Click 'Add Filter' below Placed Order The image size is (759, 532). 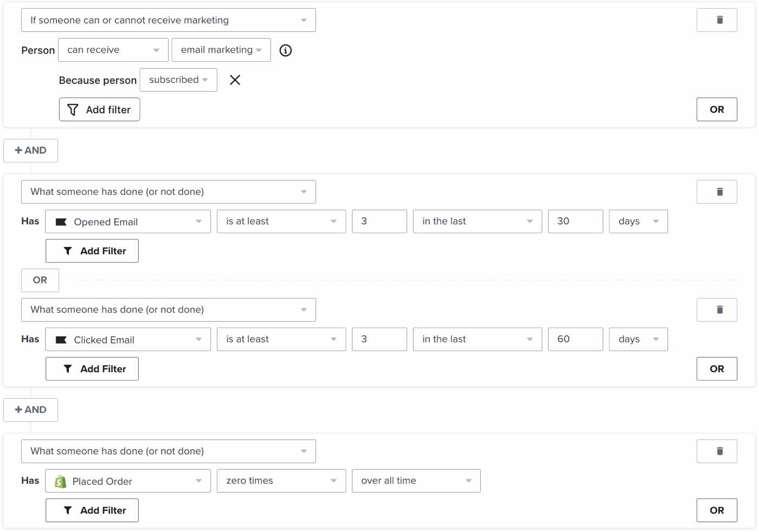click(92, 510)
